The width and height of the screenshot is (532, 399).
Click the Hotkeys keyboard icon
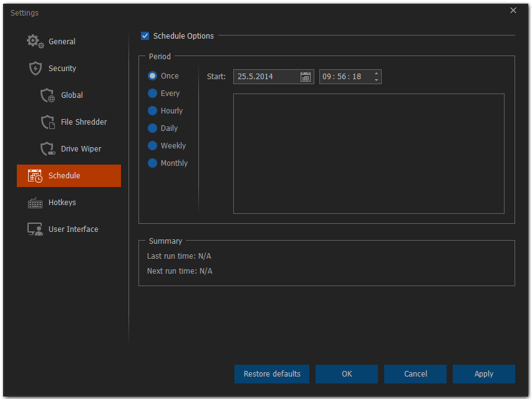point(35,203)
